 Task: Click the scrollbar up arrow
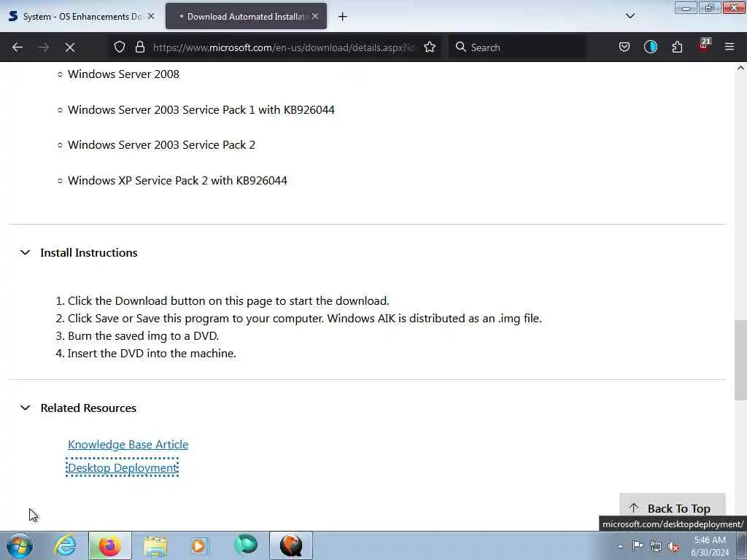click(740, 68)
